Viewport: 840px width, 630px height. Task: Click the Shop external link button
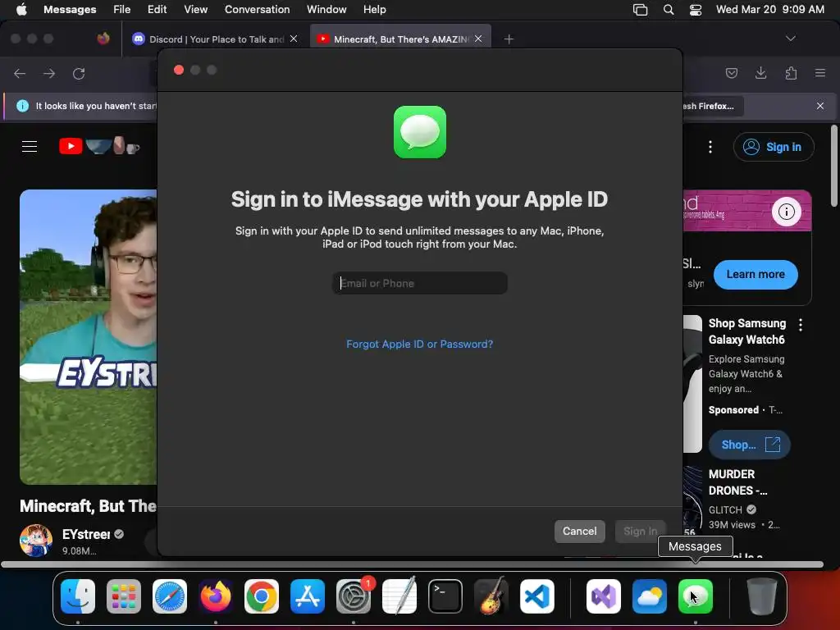[750, 445]
